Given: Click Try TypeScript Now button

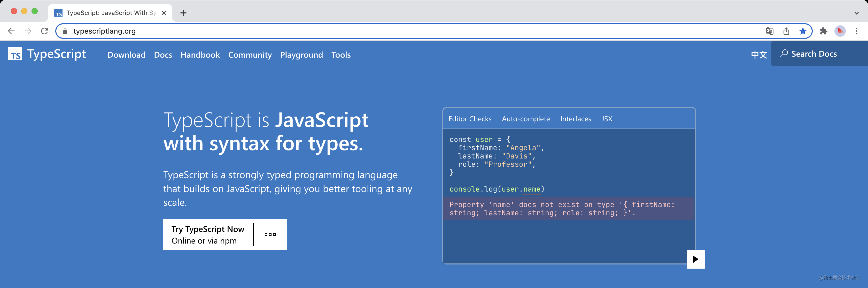Looking at the screenshot, I should pyautogui.click(x=207, y=234).
